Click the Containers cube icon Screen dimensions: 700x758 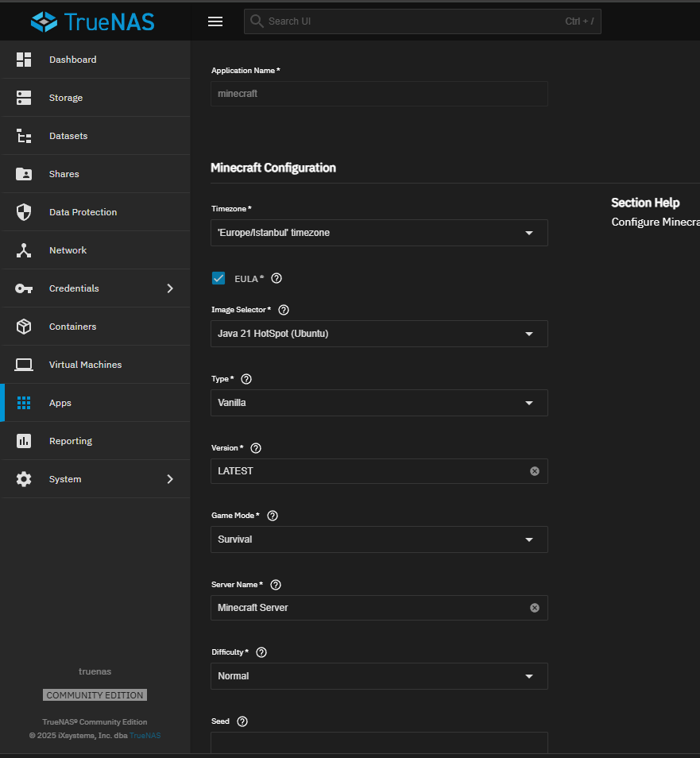pos(24,327)
